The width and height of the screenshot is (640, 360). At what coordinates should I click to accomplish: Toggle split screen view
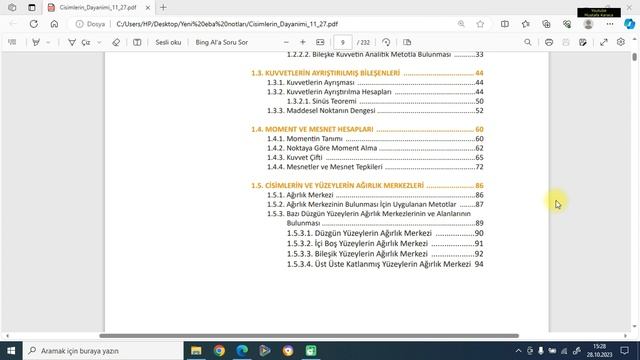click(x=505, y=24)
